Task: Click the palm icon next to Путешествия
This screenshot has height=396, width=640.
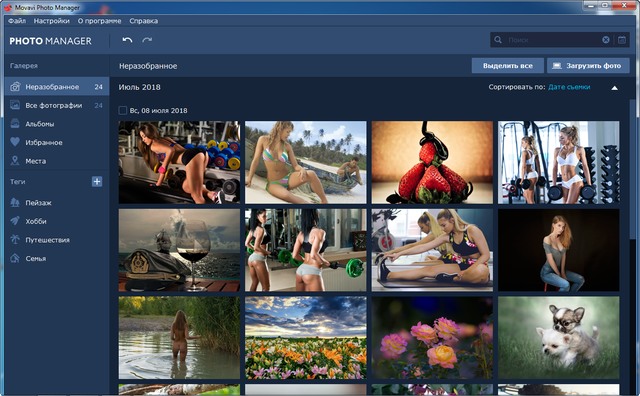Action: point(15,239)
